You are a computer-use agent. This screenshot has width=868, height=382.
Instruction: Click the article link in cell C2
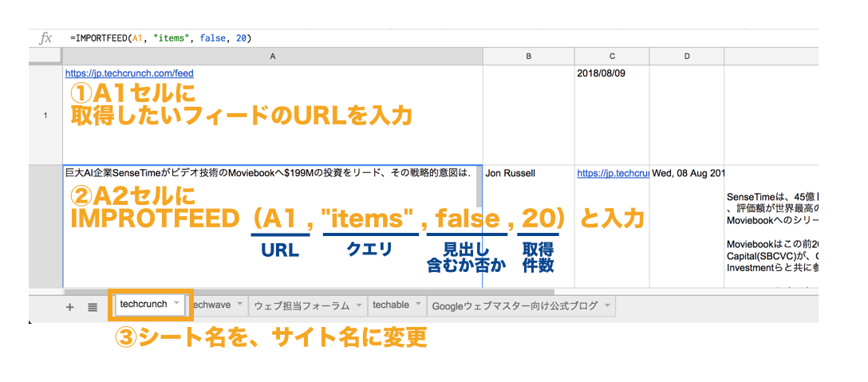611,173
